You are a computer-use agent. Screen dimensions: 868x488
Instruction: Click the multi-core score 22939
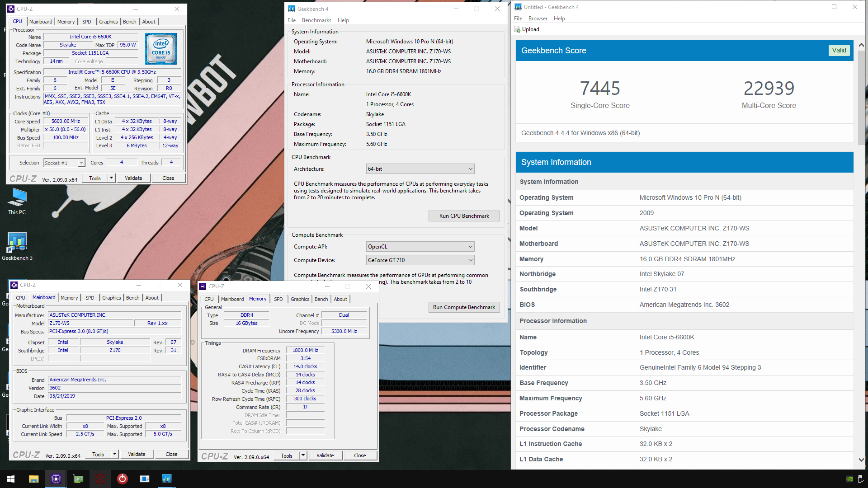769,88
